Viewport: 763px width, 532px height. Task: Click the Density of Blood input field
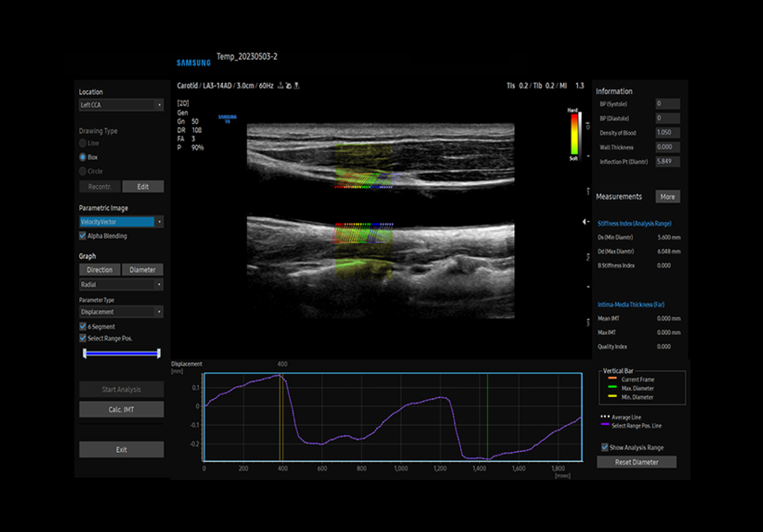pyautogui.click(x=667, y=133)
